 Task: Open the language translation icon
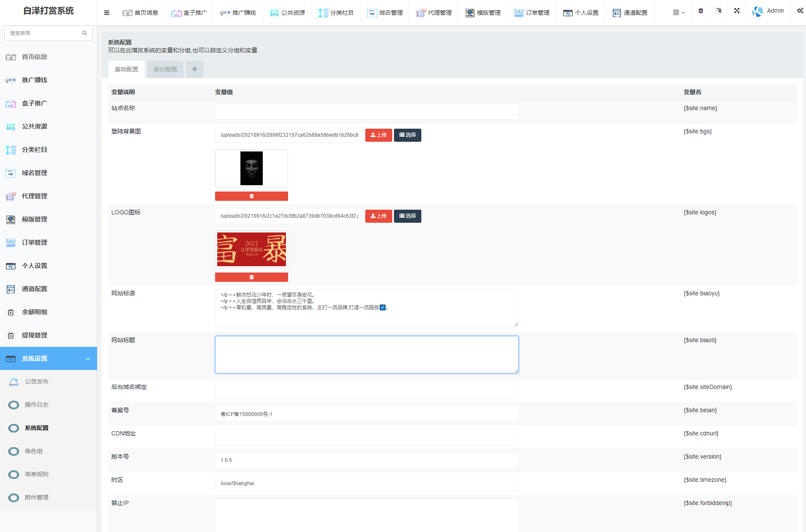(x=719, y=11)
